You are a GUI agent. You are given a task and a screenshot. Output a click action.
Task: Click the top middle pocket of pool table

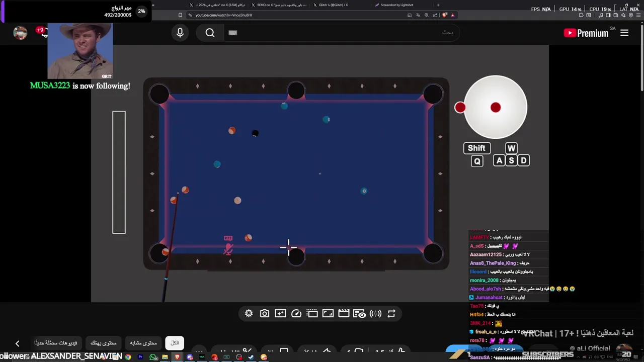[296, 91]
